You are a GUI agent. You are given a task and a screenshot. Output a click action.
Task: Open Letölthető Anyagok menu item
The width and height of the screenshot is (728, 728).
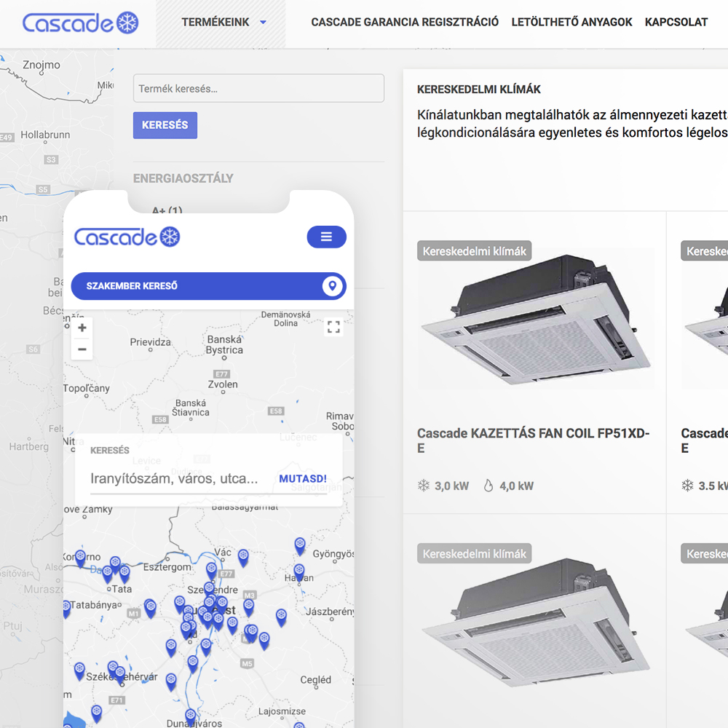[571, 23]
